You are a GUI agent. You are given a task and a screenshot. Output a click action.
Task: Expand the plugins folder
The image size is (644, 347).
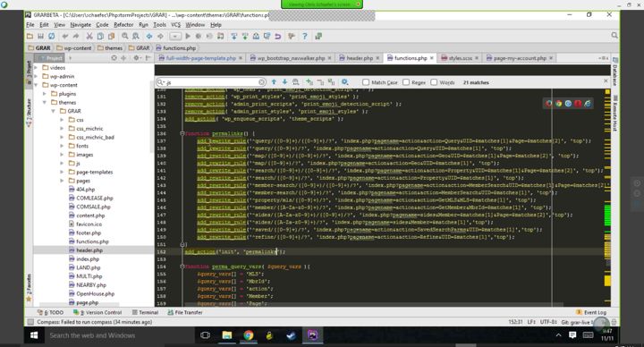(45, 94)
